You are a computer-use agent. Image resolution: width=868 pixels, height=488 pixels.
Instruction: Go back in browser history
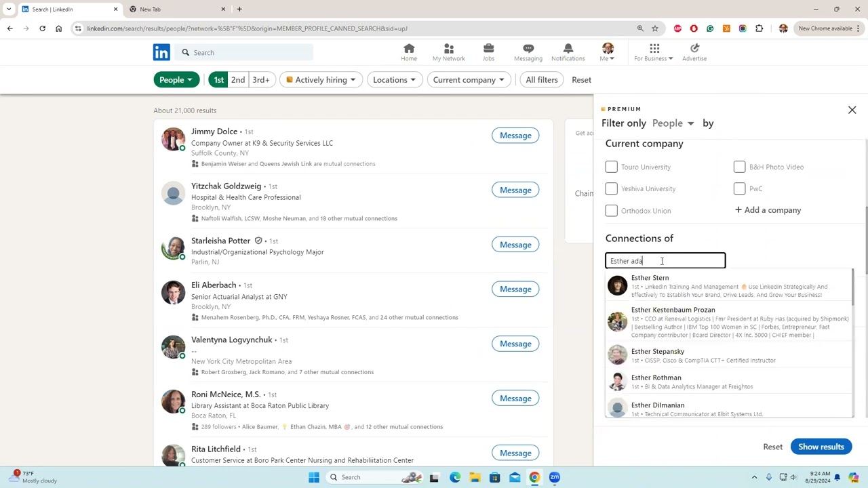tap(9, 28)
